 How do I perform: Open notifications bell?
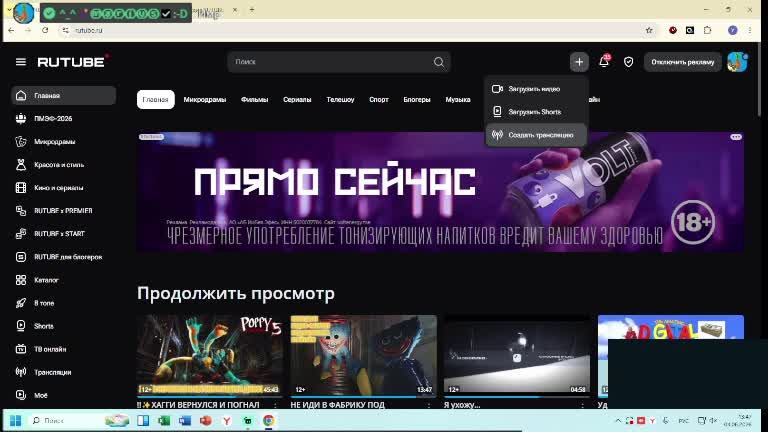[x=604, y=62]
